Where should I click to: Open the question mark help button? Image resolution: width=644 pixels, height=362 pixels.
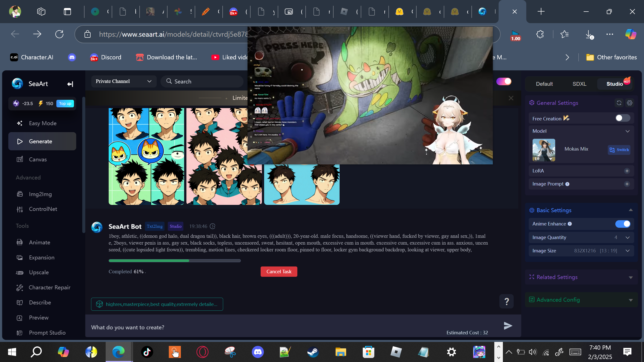[506, 301]
